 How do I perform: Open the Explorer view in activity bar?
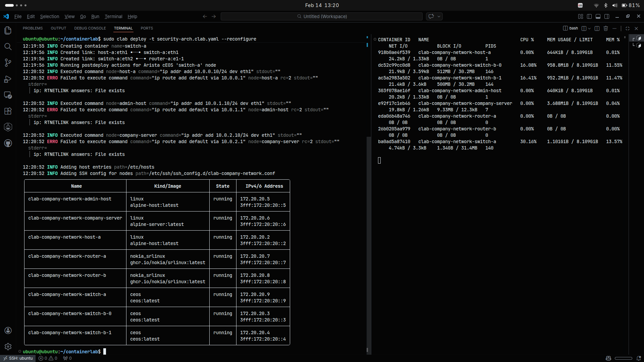tap(8, 31)
